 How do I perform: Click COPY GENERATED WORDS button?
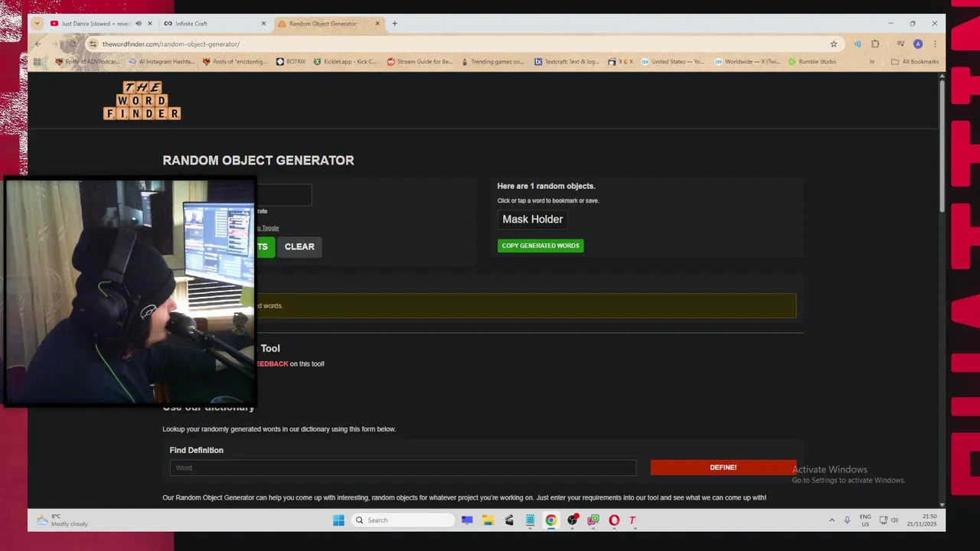(541, 246)
